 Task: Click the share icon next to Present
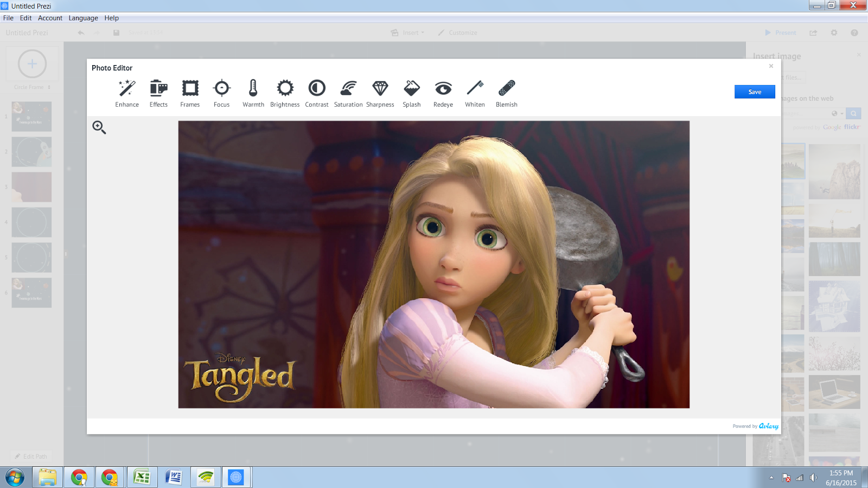click(813, 33)
